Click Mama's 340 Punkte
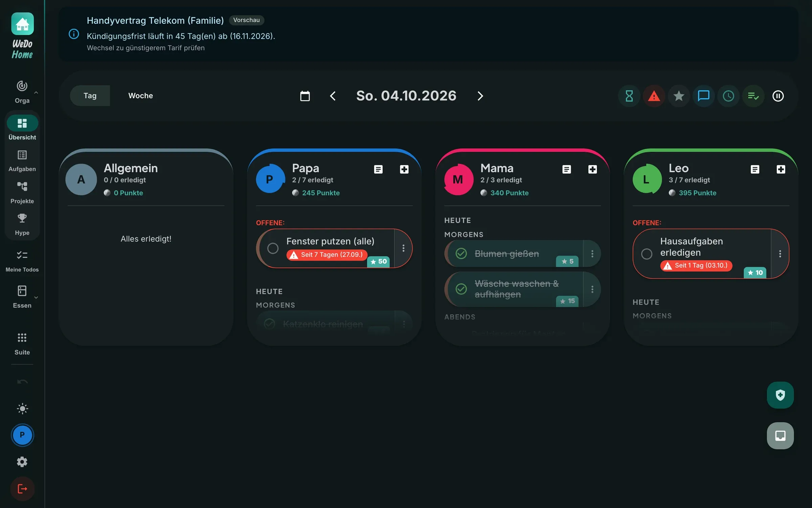This screenshot has width=812, height=508. pyautogui.click(x=509, y=193)
